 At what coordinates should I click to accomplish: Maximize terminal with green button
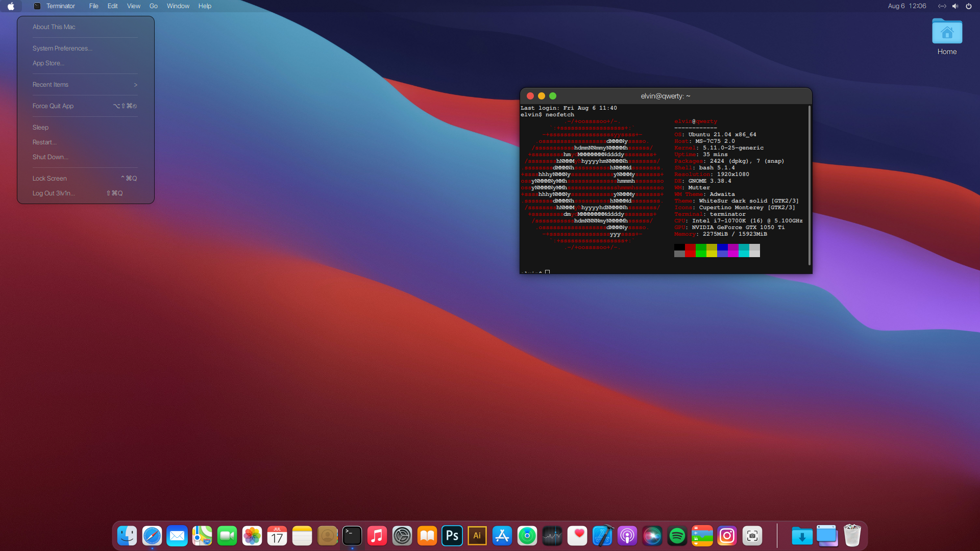click(x=553, y=96)
